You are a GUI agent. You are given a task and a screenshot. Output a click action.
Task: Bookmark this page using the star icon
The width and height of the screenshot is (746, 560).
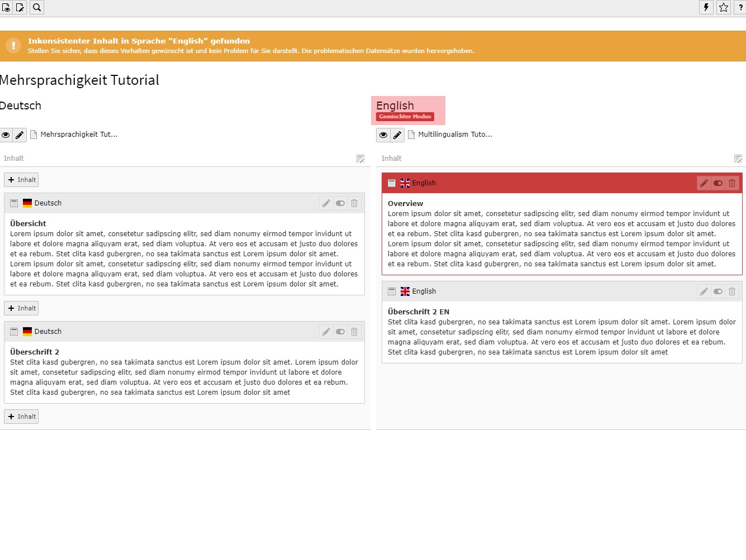(x=724, y=8)
